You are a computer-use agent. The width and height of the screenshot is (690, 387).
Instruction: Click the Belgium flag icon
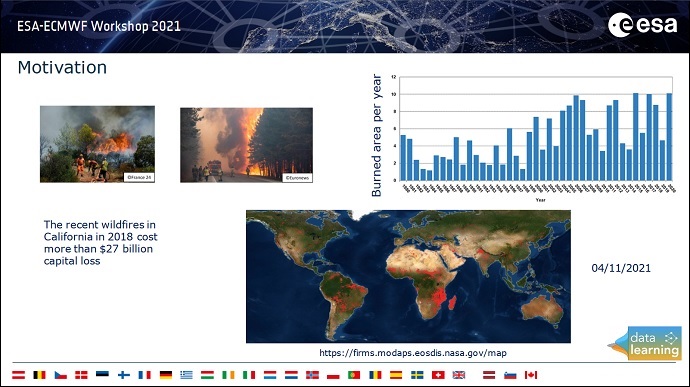point(40,375)
